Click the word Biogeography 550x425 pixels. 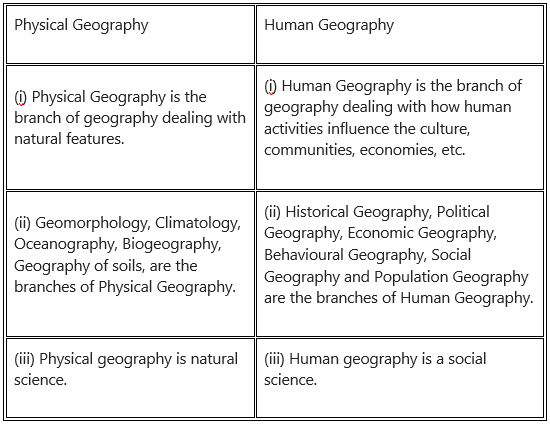click(172, 245)
